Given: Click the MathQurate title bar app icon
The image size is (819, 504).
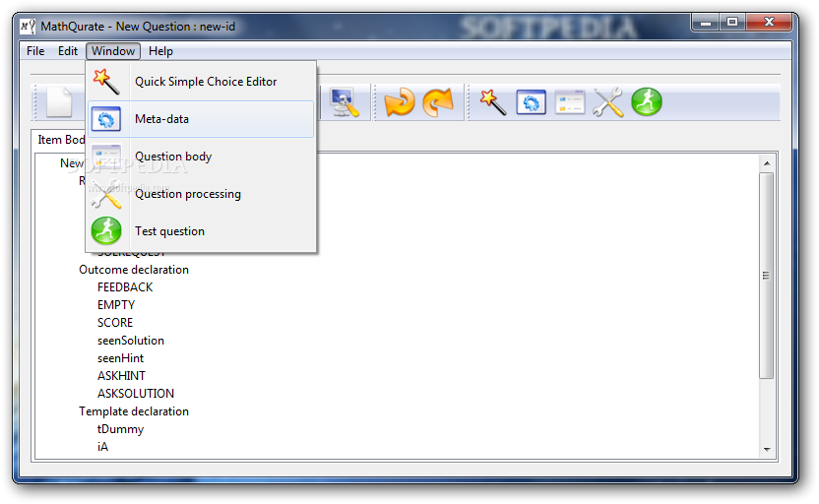Looking at the screenshot, I should [x=28, y=27].
